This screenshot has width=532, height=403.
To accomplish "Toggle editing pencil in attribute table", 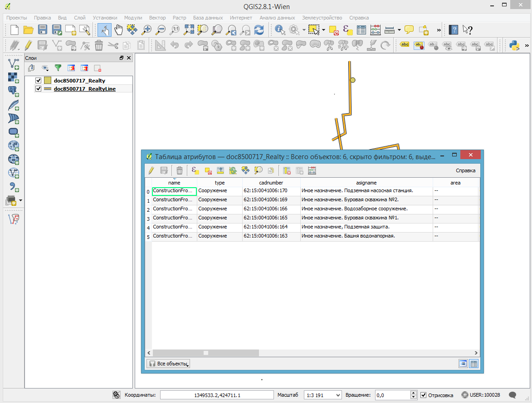I will tap(151, 170).
